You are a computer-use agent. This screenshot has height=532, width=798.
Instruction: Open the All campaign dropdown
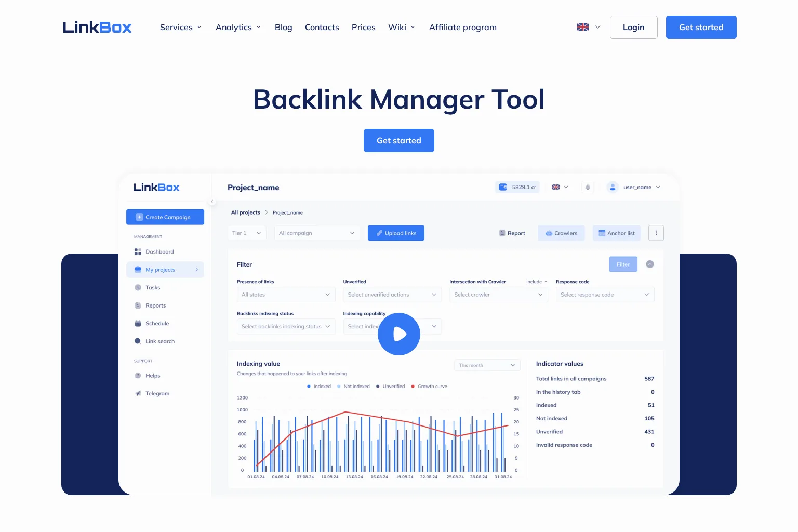point(317,233)
